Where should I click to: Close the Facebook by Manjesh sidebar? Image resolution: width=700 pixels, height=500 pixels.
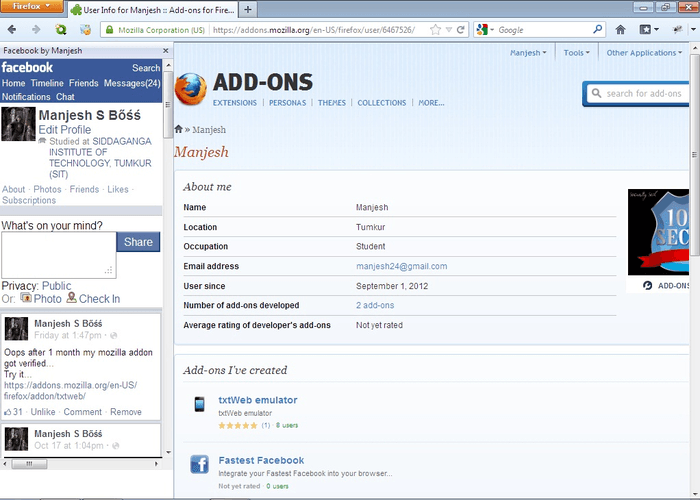click(x=166, y=51)
